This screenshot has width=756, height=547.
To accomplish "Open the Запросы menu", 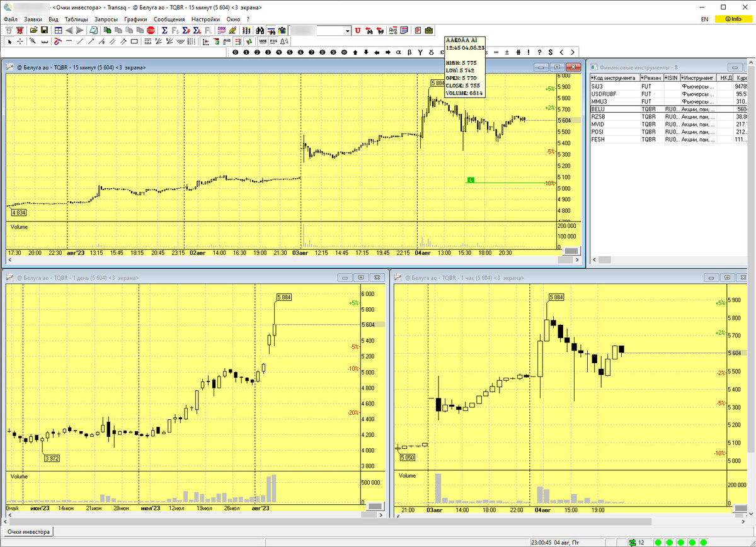I will (x=106, y=19).
